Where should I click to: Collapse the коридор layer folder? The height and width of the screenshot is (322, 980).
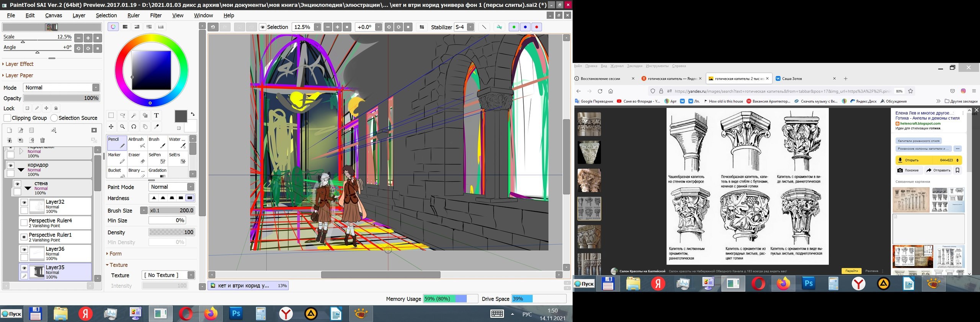tap(21, 170)
